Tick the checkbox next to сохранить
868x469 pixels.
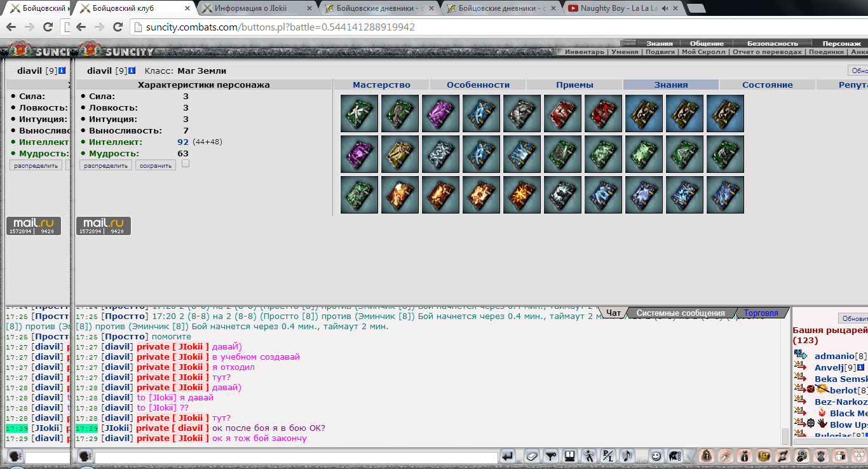[x=186, y=163]
